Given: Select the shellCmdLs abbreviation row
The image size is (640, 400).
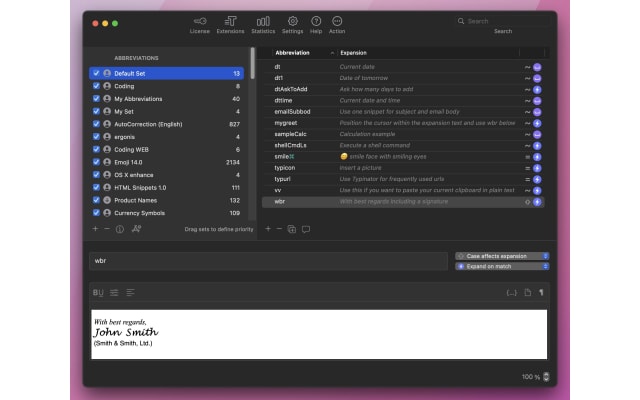Looking at the screenshot, I should (x=403, y=145).
